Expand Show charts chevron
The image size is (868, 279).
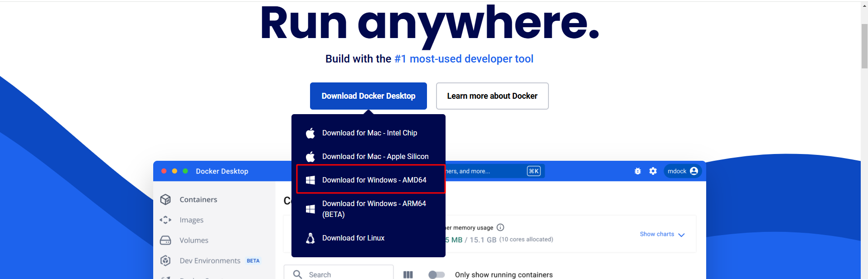click(x=681, y=235)
